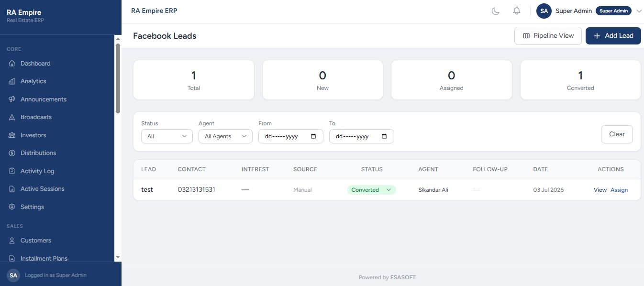Click agent name Sikandar Ali
644x286 pixels.
pyautogui.click(x=433, y=190)
